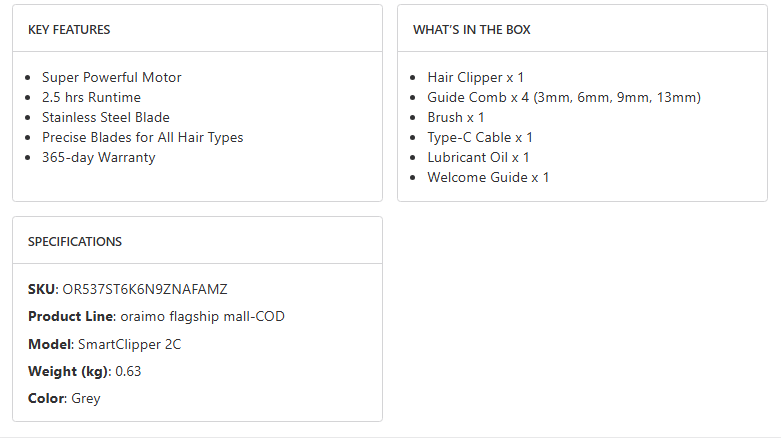Click the SKU code OR537ST6K6N9ZNAFAMZ
This screenshot has width=781, height=438.
point(145,289)
